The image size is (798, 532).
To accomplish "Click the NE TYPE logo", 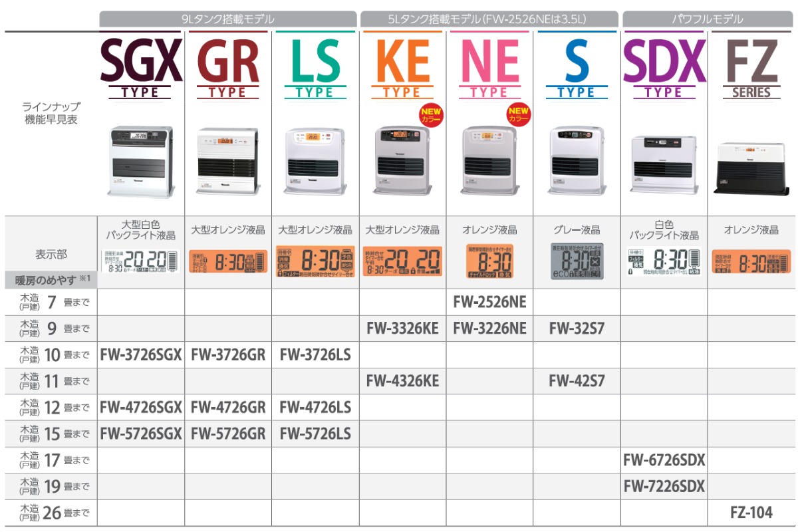I will point(489,68).
